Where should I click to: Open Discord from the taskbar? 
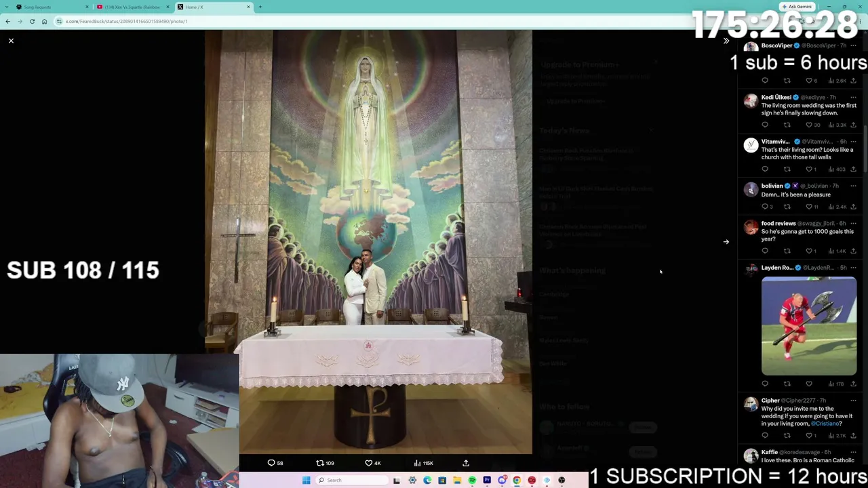[502, 480]
